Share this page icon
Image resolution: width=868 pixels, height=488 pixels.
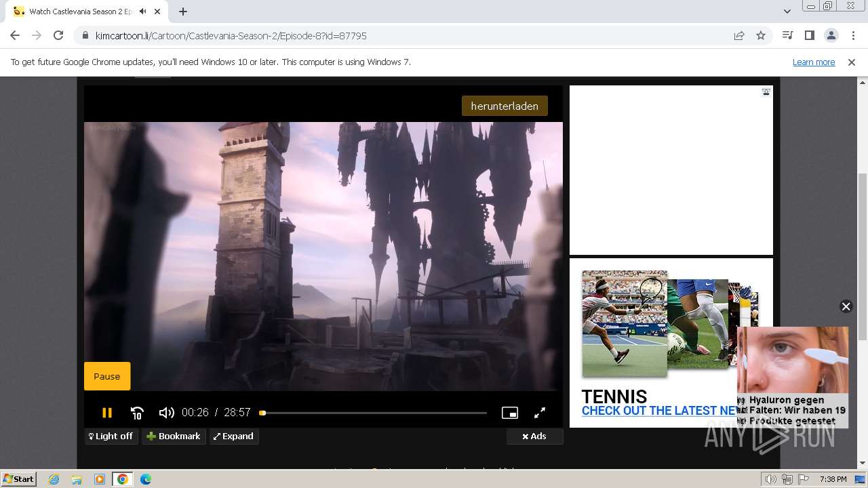click(739, 35)
